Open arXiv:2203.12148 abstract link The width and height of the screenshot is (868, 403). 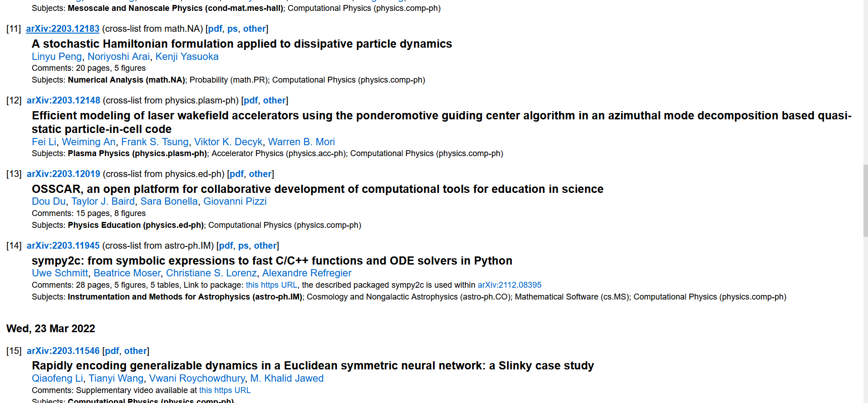pos(64,100)
